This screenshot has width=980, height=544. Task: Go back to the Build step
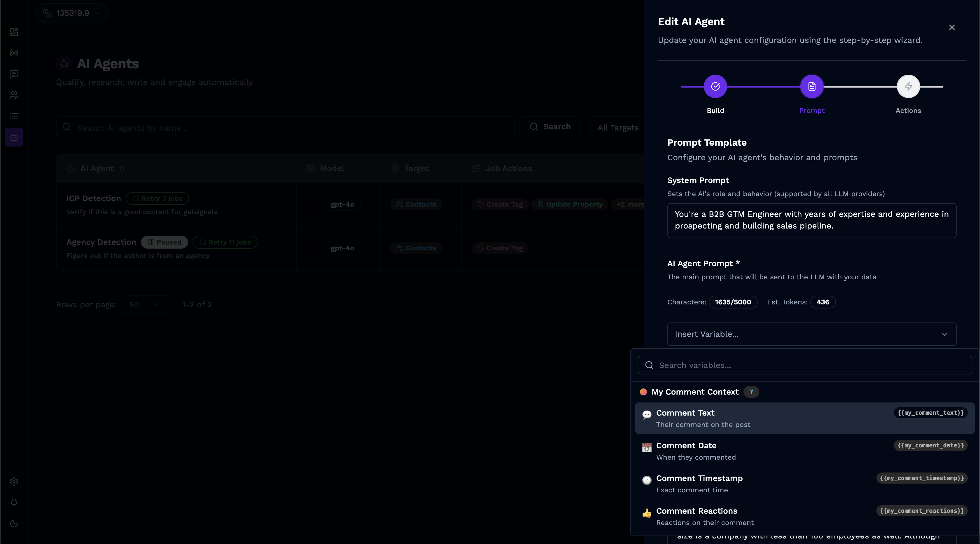click(715, 86)
